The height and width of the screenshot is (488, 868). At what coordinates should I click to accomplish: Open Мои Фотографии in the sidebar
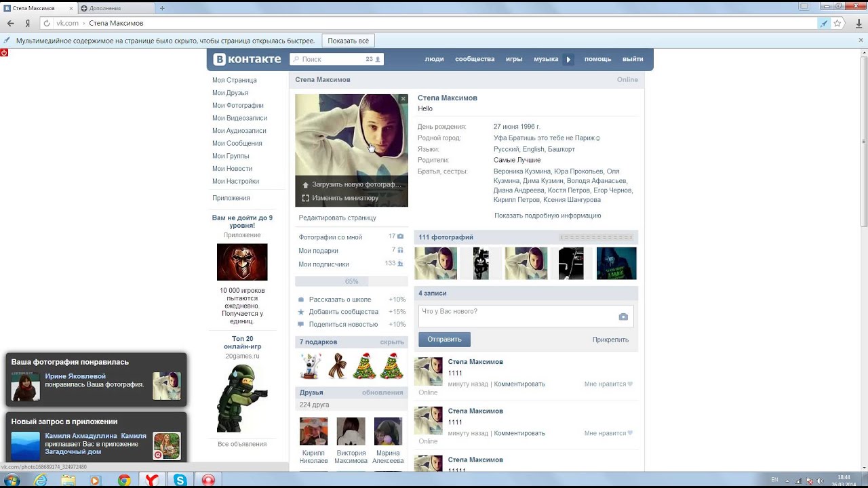pyautogui.click(x=238, y=106)
